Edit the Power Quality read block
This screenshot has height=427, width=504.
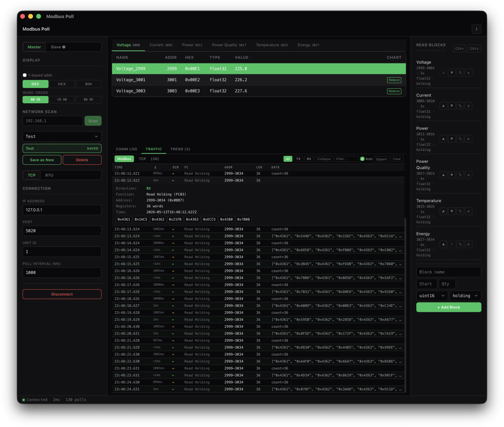coord(460,175)
